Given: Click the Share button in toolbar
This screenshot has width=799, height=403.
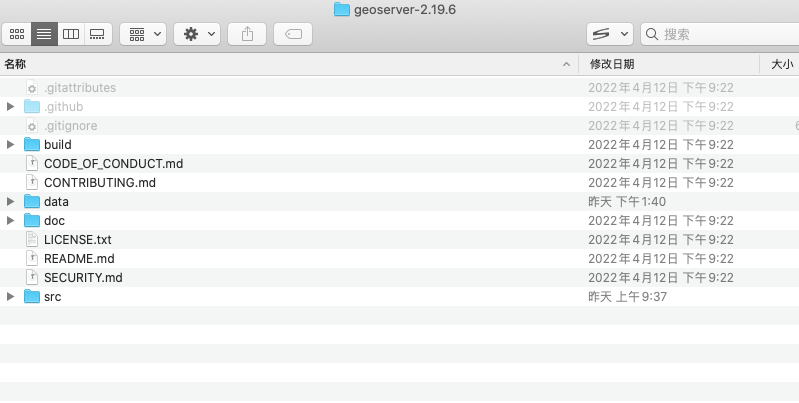Looking at the screenshot, I should click(x=247, y=34).
